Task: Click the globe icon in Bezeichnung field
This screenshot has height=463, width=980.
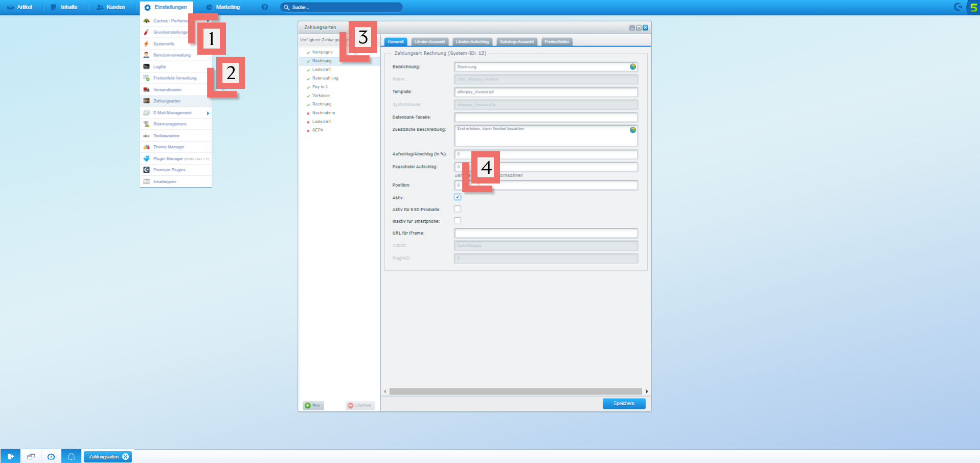Action: 633,67
